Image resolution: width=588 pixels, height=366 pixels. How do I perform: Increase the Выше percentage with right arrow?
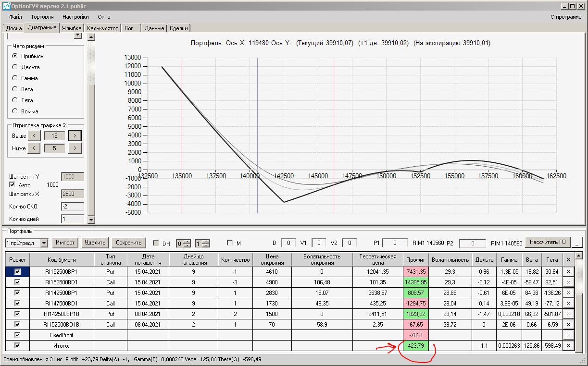[x=75, y=136]
